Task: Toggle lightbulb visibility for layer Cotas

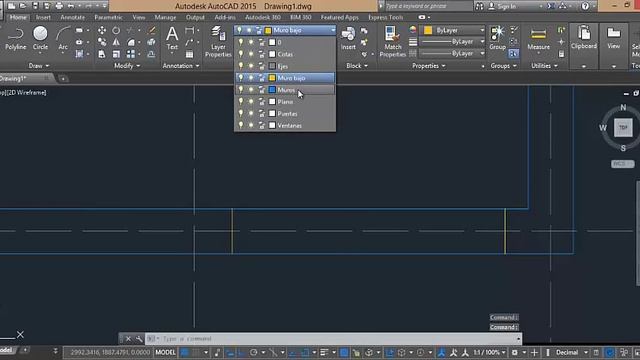Action: (x=241, y=54)
